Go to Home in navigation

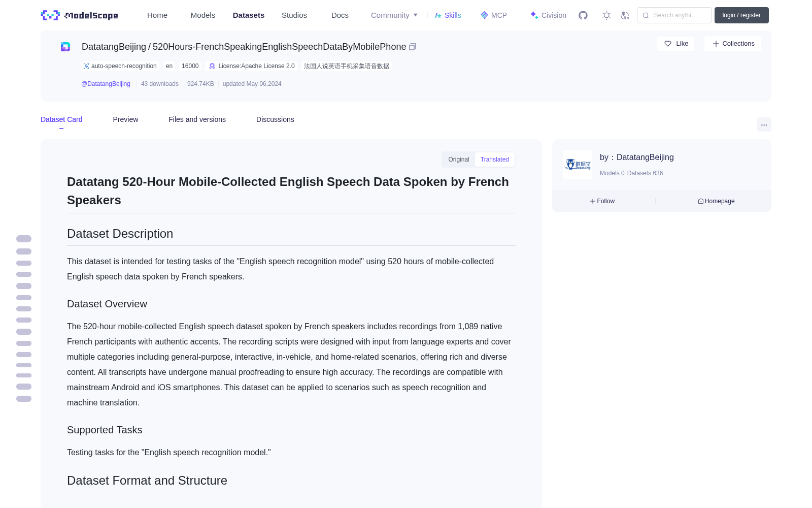pos(157,15)
